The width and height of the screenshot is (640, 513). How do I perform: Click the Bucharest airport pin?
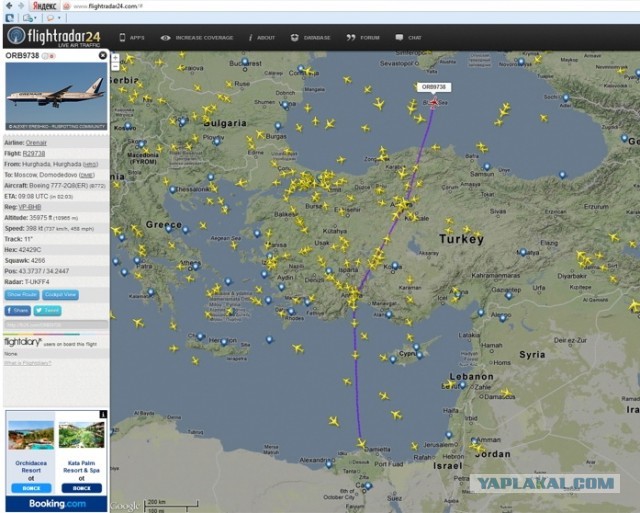coord(245,62)
